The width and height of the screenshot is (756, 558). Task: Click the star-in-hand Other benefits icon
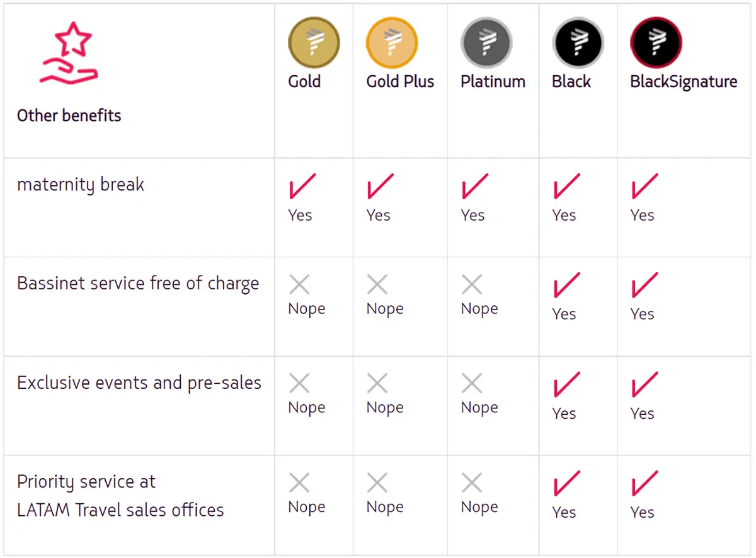69,54
